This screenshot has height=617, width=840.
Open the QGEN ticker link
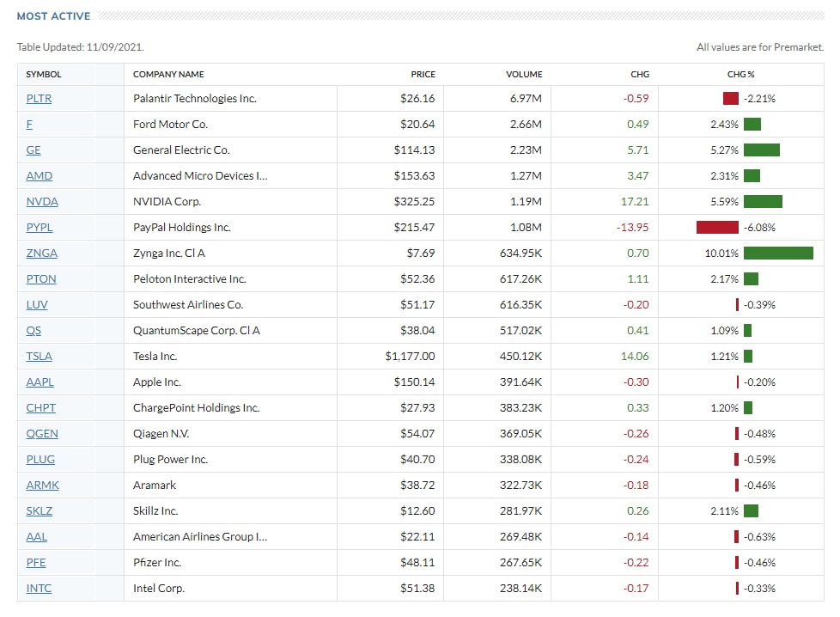coord(42,433)
